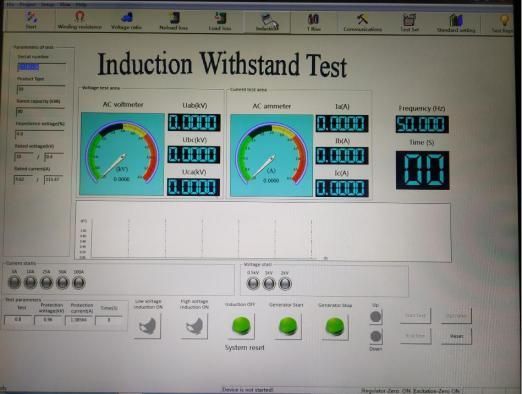
Task: Click the Start test button
Action: tap(415, 315)
